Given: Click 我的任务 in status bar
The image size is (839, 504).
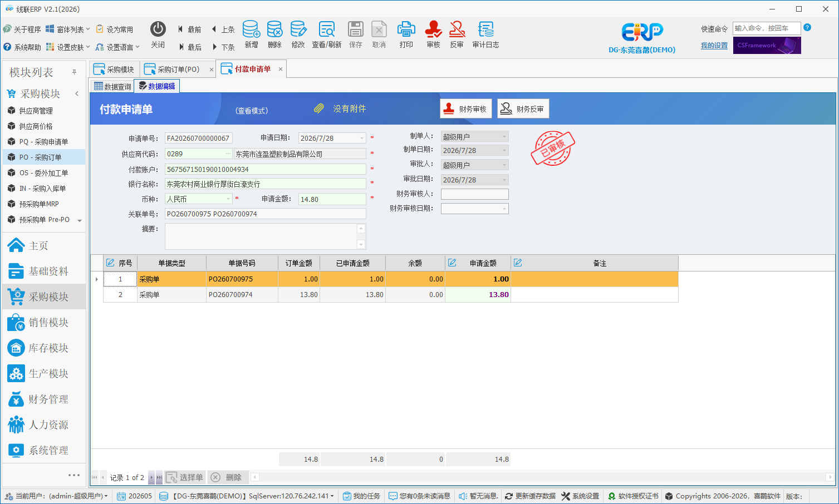Looking at the screenshot, I should 361,496.
